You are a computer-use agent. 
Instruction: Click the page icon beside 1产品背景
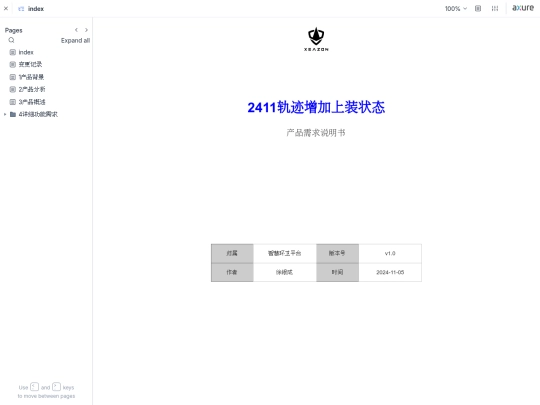click(13, 77)
